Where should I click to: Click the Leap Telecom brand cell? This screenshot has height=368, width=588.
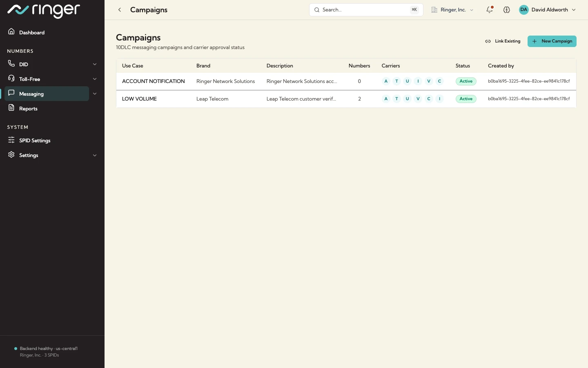[212, 99]
